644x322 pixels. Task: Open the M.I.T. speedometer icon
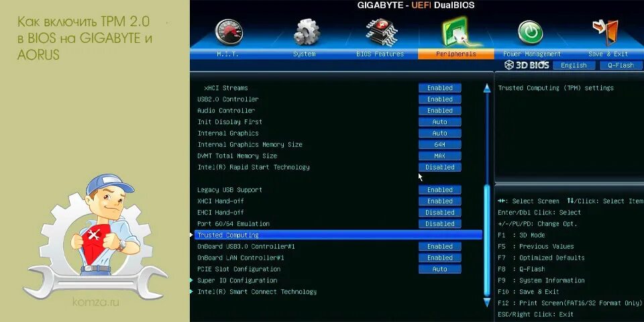(x=229, y=32)
